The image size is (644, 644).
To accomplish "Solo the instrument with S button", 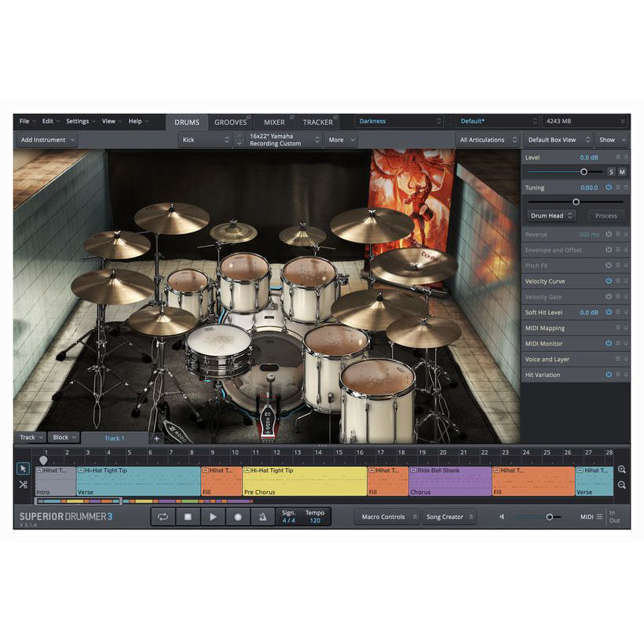I will (x=611, y=172).
